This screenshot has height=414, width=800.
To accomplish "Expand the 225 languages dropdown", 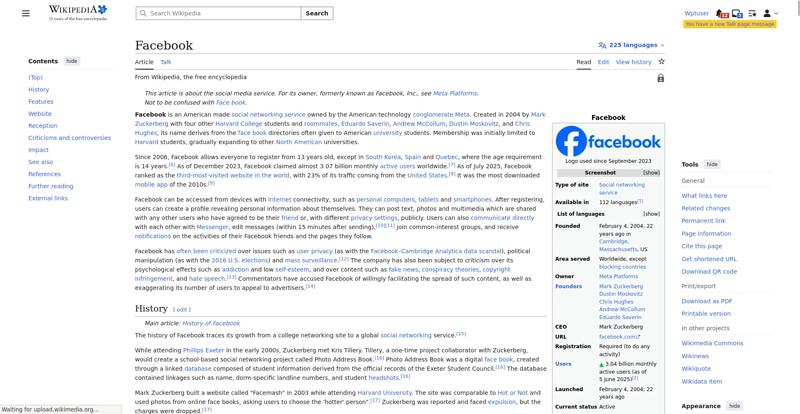I will [x=631, y=45].
